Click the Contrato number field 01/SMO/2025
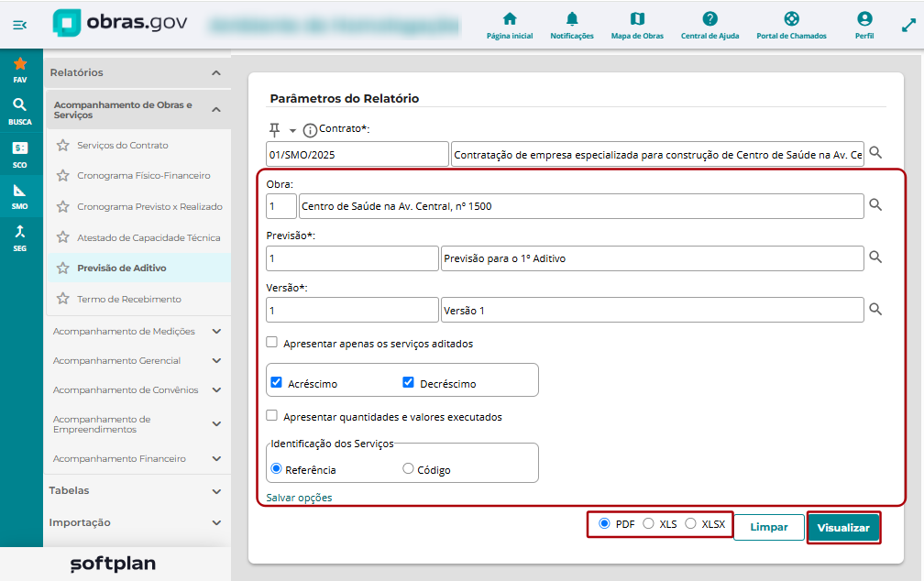The image size is (924, 581). pos(357,154)
